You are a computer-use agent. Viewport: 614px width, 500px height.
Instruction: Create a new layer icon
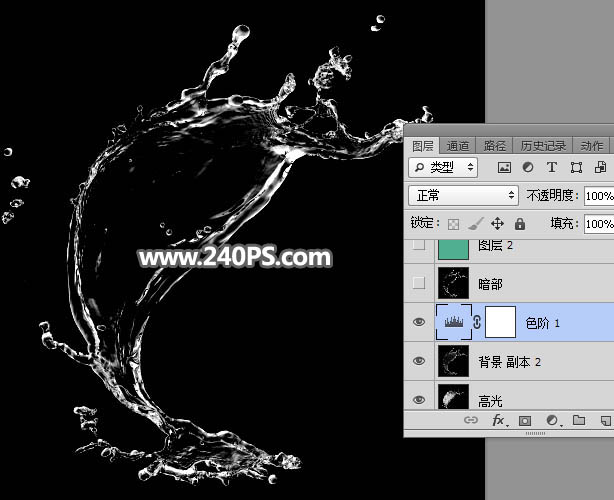[606, 421]
